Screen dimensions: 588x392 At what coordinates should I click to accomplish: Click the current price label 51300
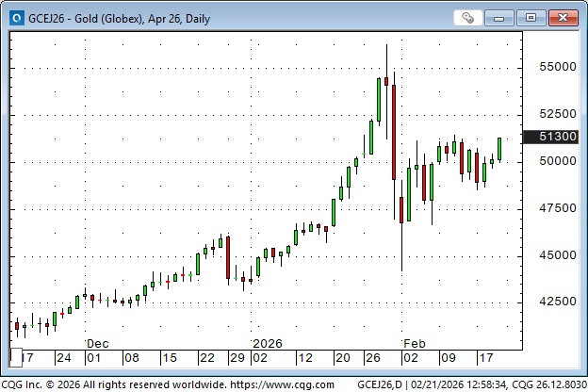point(553,138)
